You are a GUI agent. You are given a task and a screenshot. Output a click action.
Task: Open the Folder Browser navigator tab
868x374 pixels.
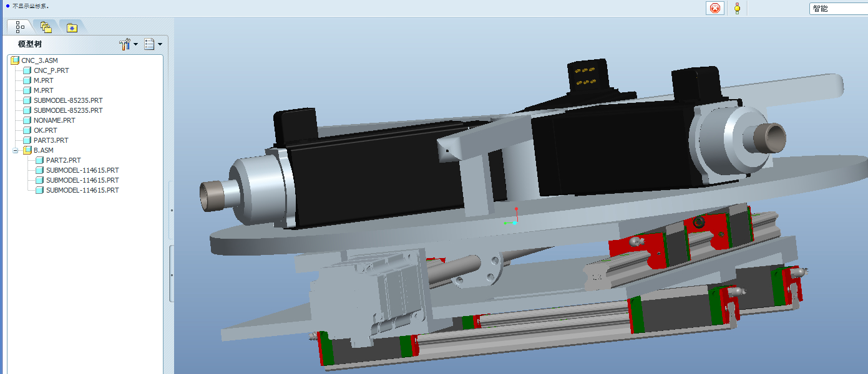[x=46, y=27]
